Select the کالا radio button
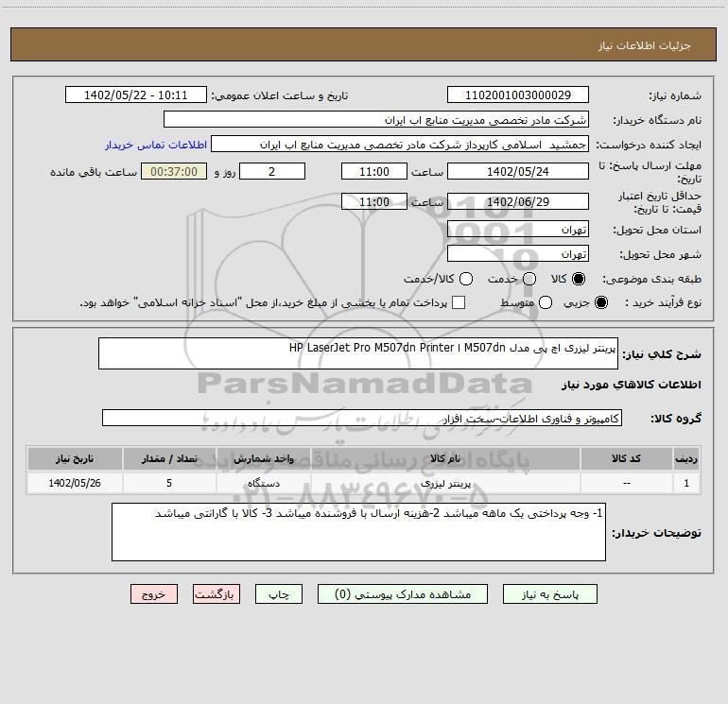The width and height of the screenshot is (728, 704). coord(579,279)
